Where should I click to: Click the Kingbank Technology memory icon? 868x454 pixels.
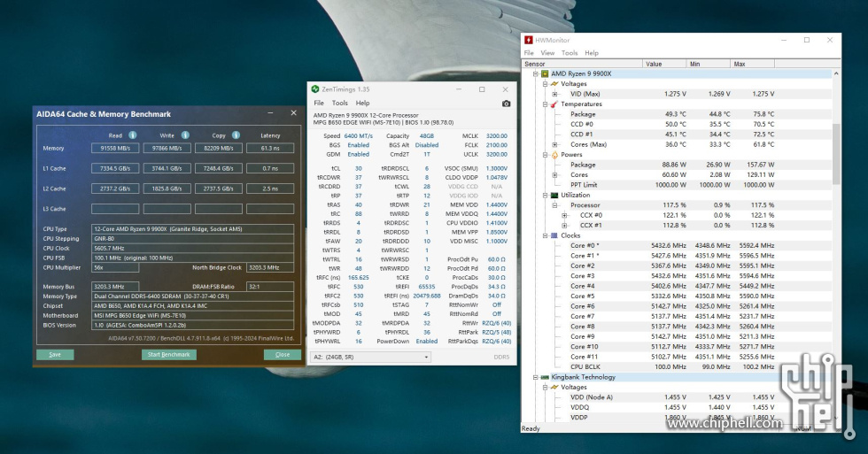[x=545, y=377]
